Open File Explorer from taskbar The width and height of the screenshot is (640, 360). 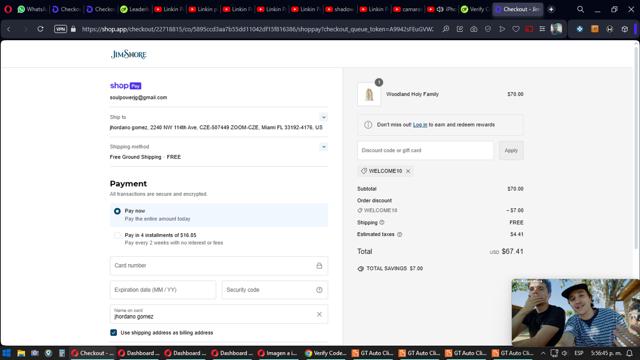tap(21, 353)
